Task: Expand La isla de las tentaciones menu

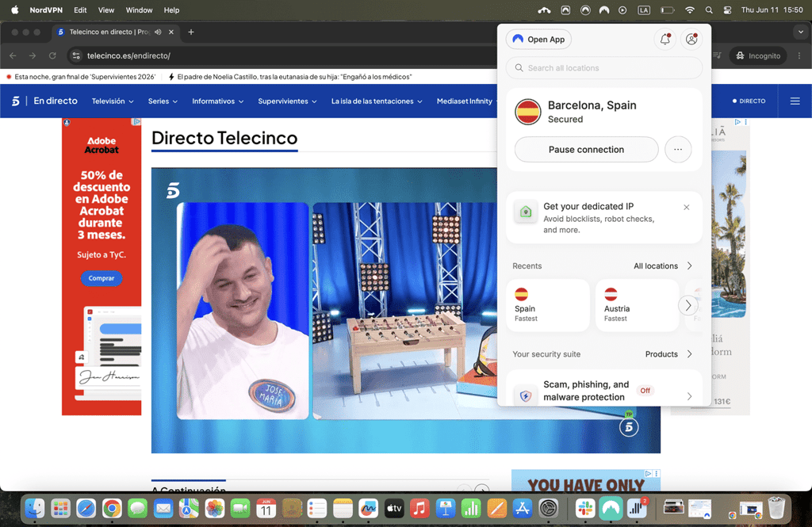Action: point(377,101)
